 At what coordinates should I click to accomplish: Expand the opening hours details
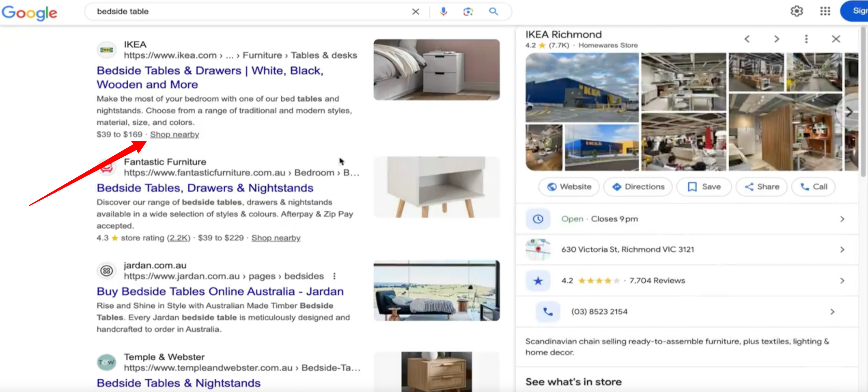(842, 219)
